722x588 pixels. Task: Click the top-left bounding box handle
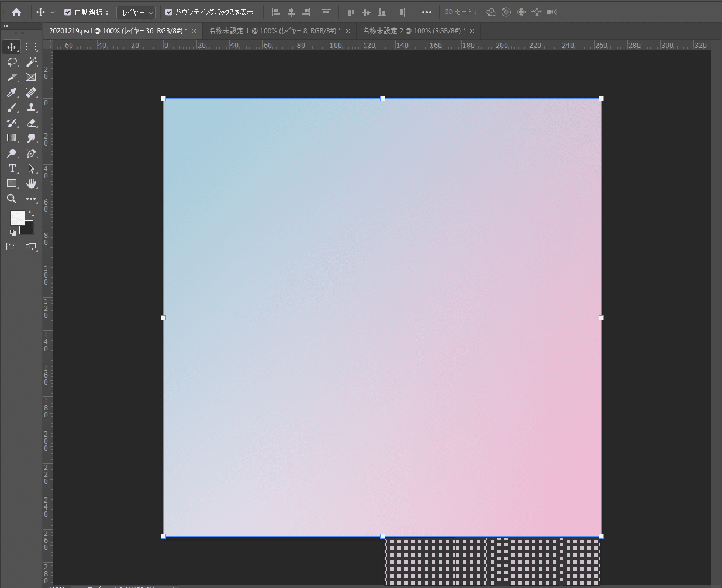pyautogui.click(x=164, y=99)
